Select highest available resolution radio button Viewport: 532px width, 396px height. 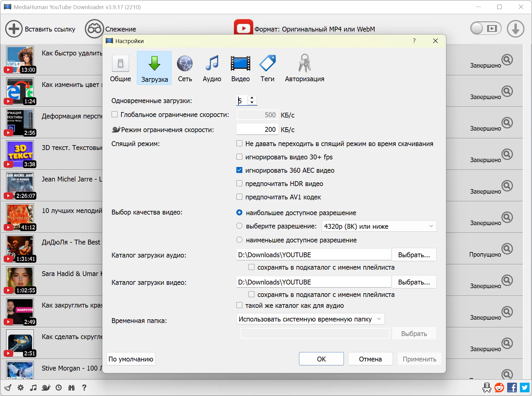[x=239, y=213]
